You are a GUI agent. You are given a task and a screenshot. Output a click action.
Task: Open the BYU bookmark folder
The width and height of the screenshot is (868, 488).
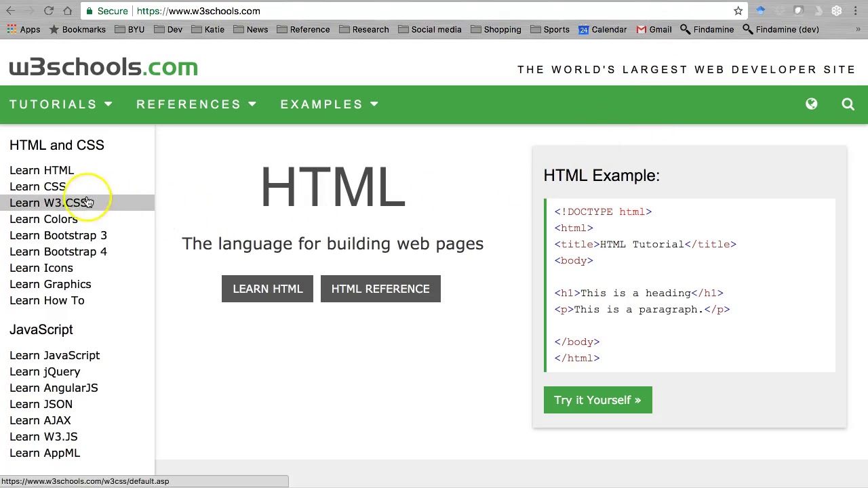coord(130,29)
